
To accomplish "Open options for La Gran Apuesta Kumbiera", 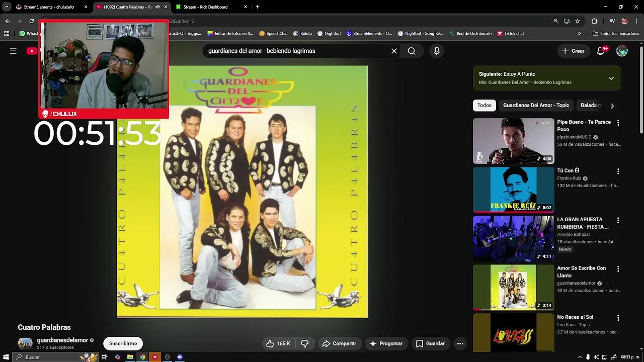I will (x=618, y=220).
